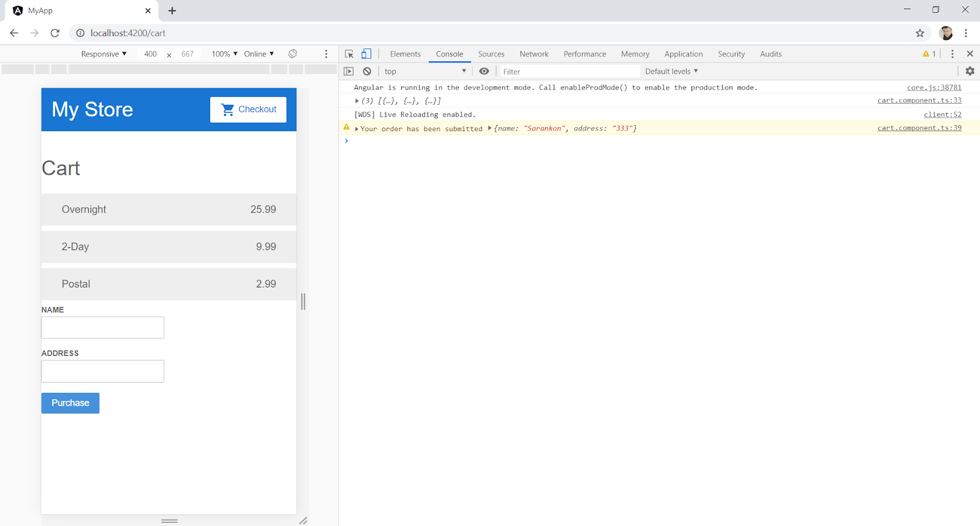Open the Network tab
Viewport: 980px width, 526px height.
[534, 54]
